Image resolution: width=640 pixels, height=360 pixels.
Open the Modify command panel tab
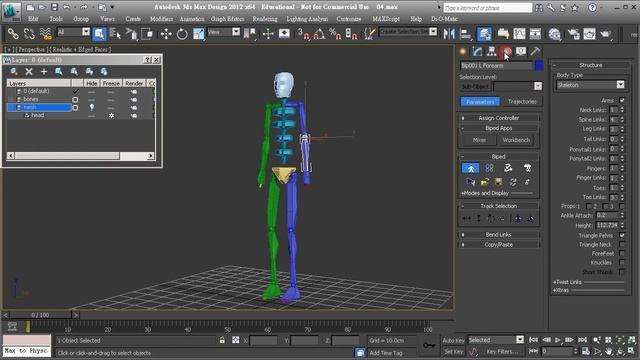click(477, 51)
